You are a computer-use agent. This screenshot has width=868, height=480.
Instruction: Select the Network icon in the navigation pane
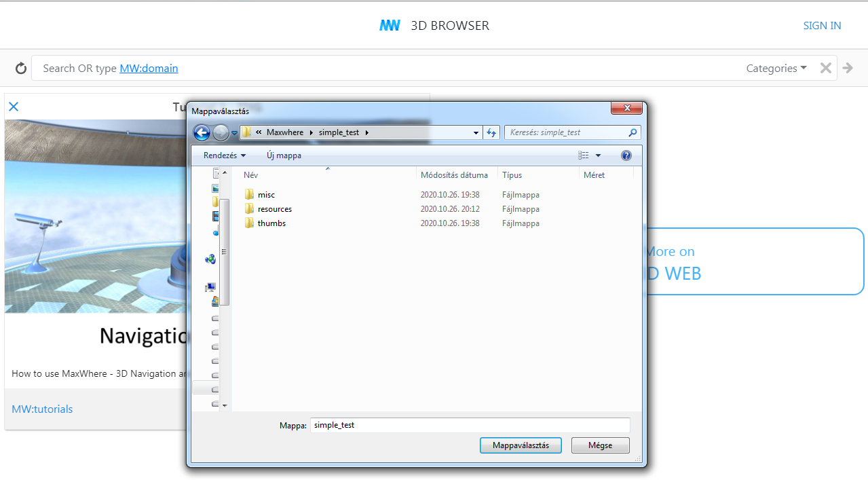[x=210, y=259]
